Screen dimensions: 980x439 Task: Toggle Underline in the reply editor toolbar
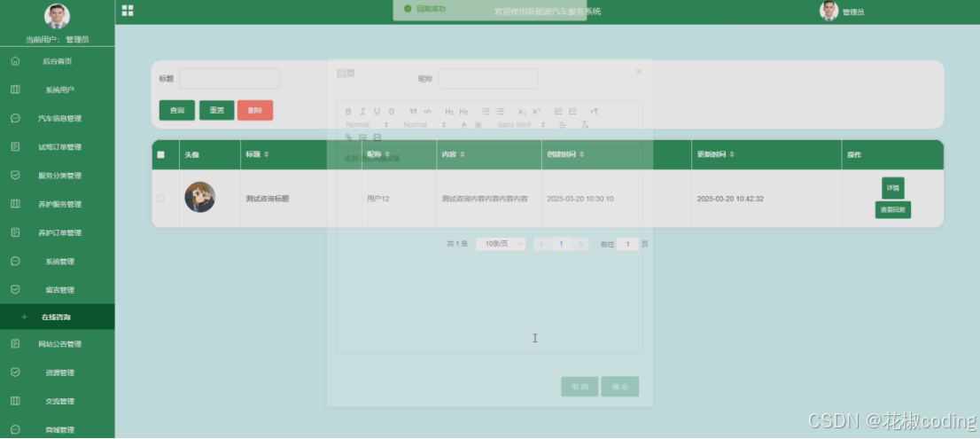pyautogui.click(x=377, y=112)
